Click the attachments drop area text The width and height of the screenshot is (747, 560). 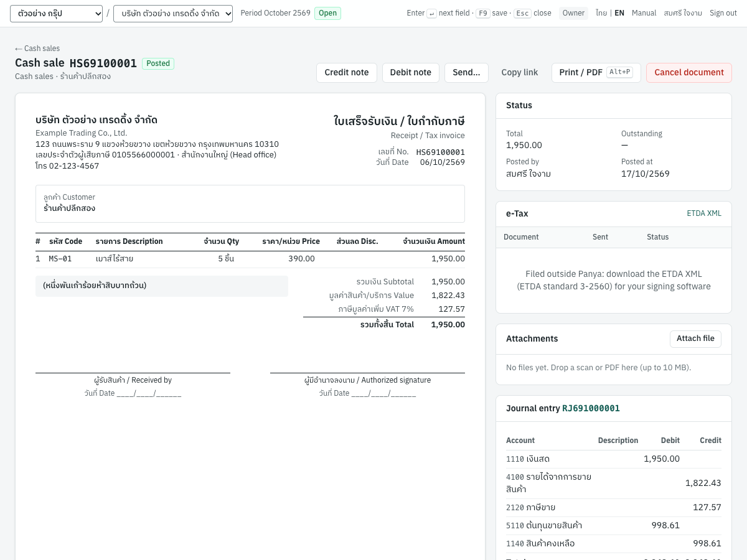click(x=598, y=368)
